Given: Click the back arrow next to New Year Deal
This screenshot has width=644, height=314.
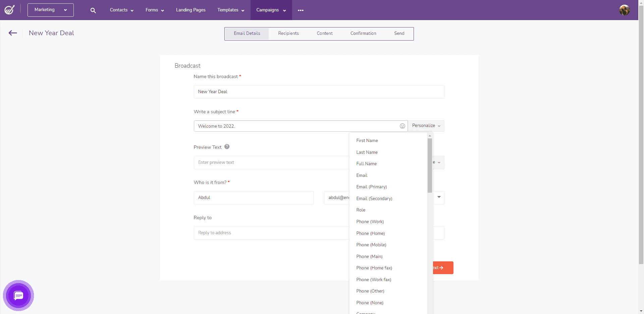Looking at the screenshot, I should pyautogui.click(x=12, y=33).
